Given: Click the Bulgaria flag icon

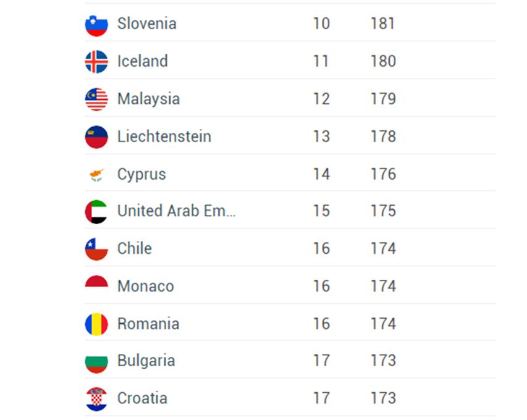Looking at the screenshot, I should pyautogui.click(x=96, y=361).
